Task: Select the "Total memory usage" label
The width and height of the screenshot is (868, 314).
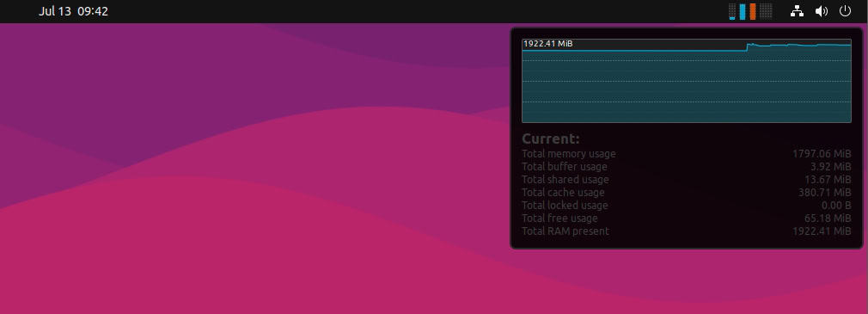Action: point(569,154)
